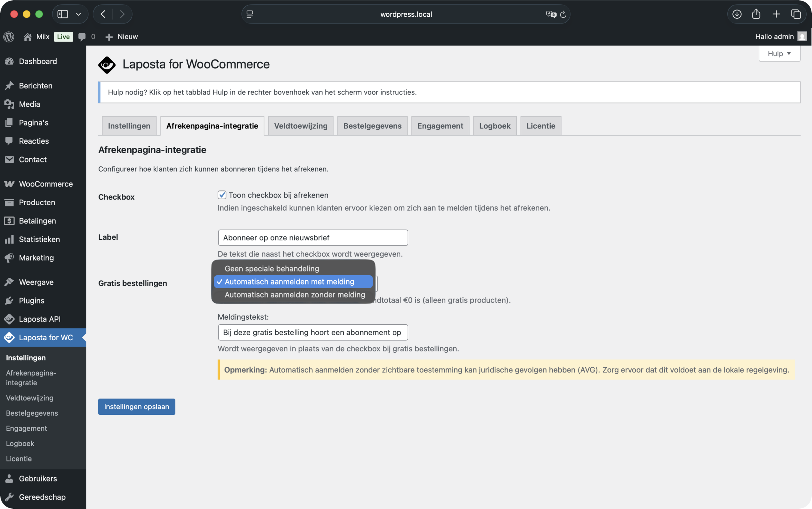This screenshot has width=812, height=509.
Task: Open the Safari tab overview chevron next to Miix
Action: pyautogui.click(x=79, y=14)
